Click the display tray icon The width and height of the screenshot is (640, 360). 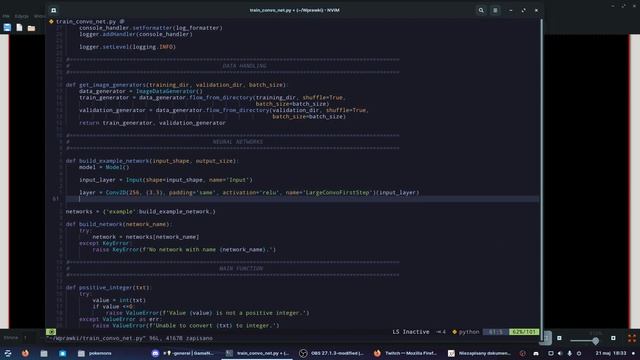[x=551, y=353]
